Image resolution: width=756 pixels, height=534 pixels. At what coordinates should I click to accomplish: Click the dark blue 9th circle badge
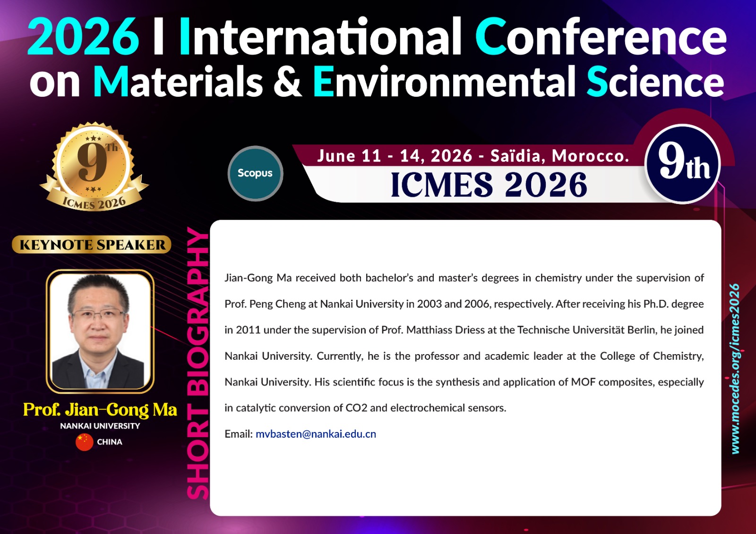click(683, 164)
